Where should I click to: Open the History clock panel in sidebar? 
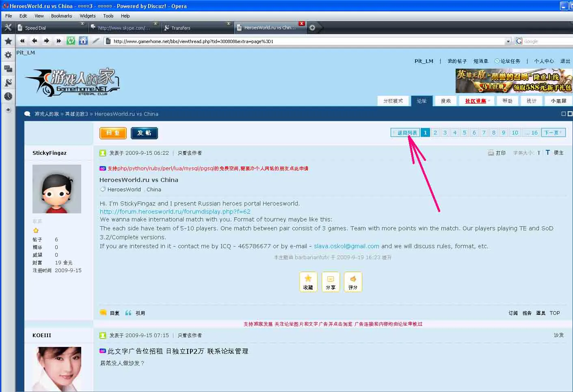coord(8,96)
